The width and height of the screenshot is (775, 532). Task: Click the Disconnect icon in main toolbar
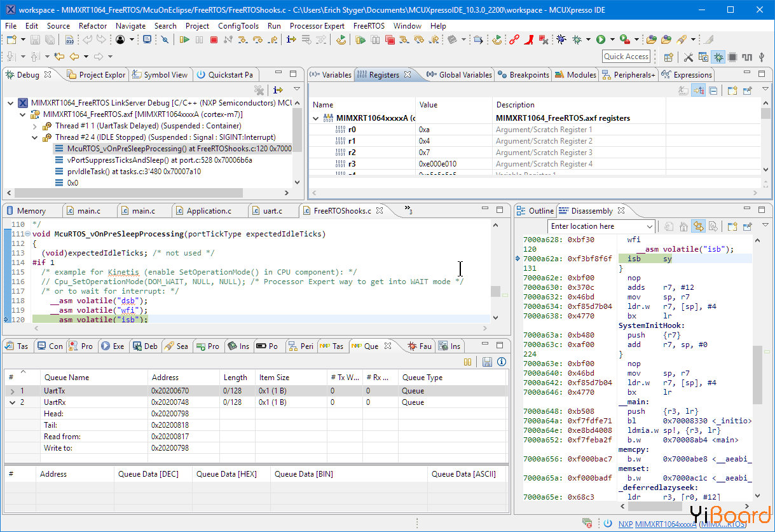(228, 39)
